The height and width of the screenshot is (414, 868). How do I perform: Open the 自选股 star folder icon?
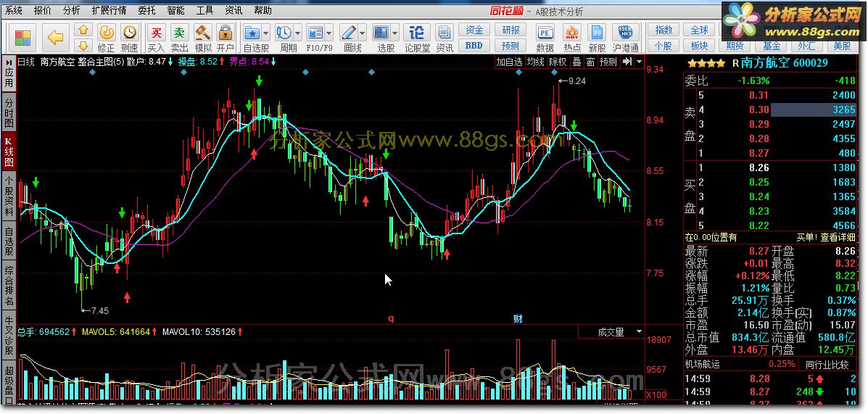(252, 32)
